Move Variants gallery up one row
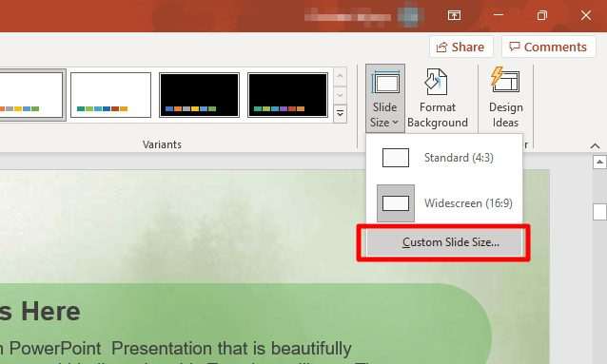Screen dimensions: 607x364 340,77
